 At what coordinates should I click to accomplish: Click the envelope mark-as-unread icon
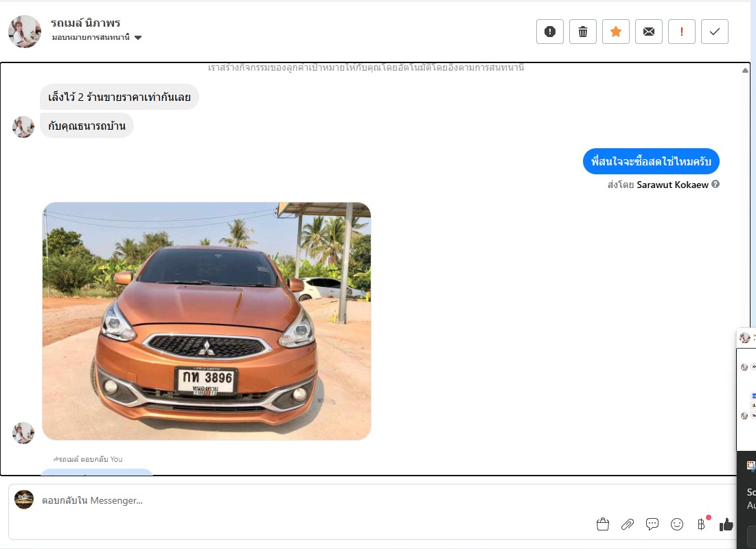(648, 32)
